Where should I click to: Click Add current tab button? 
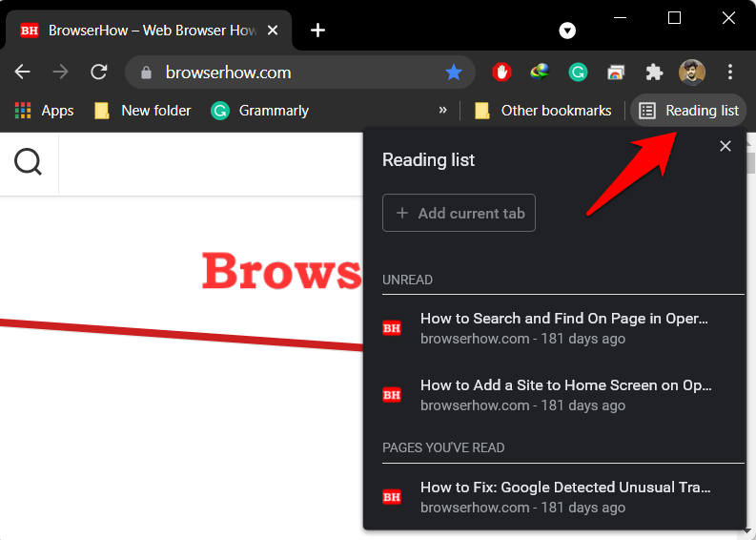pyautogui.click(x=459, y=213)
